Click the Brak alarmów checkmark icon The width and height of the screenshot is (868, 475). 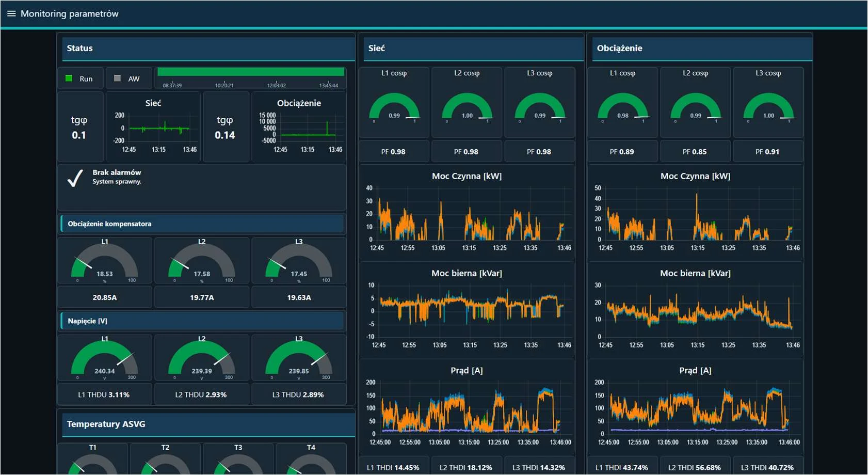point(75,178)
